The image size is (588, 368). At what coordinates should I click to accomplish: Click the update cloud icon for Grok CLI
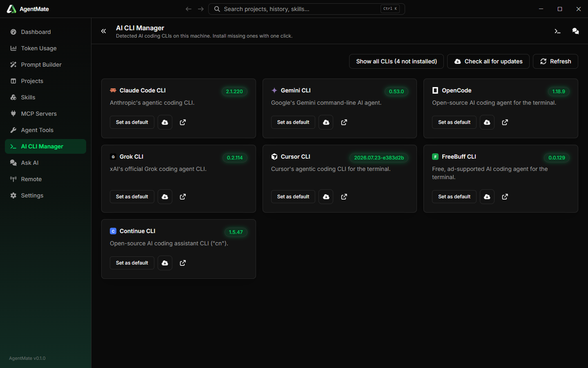coord(165,197)
